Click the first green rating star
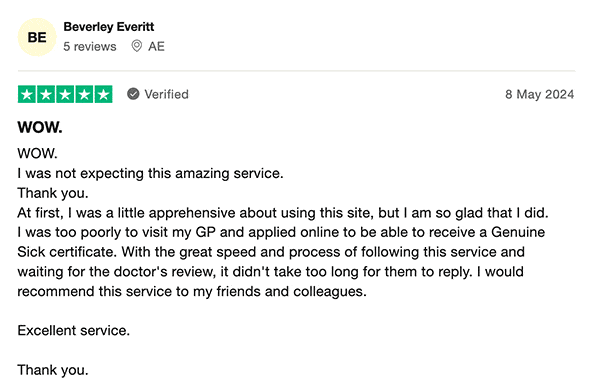This screenshot has width=600, height=384. click(x=27, y=94)
